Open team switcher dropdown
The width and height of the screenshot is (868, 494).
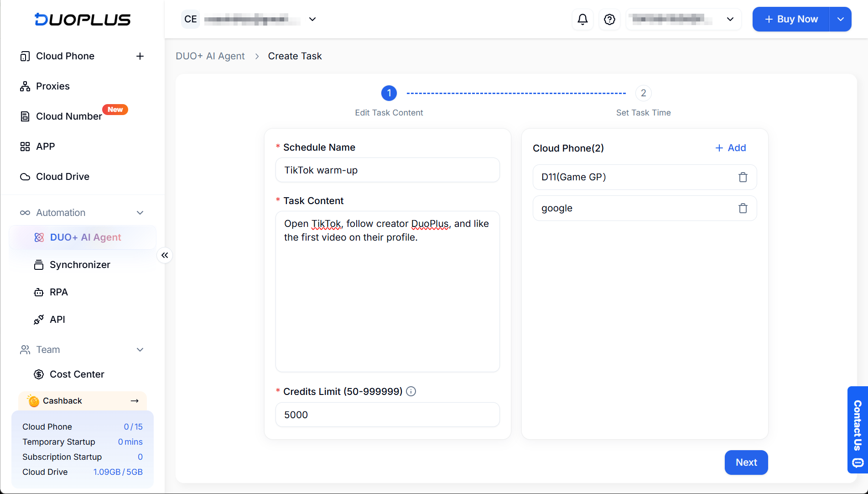click(x=312, y=19)
